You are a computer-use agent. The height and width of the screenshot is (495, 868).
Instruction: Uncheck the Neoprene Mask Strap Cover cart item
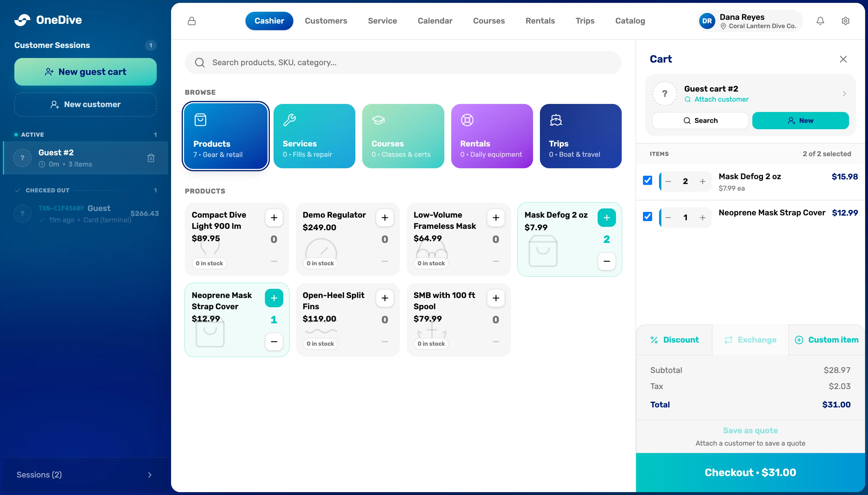(x=648, y=216)
